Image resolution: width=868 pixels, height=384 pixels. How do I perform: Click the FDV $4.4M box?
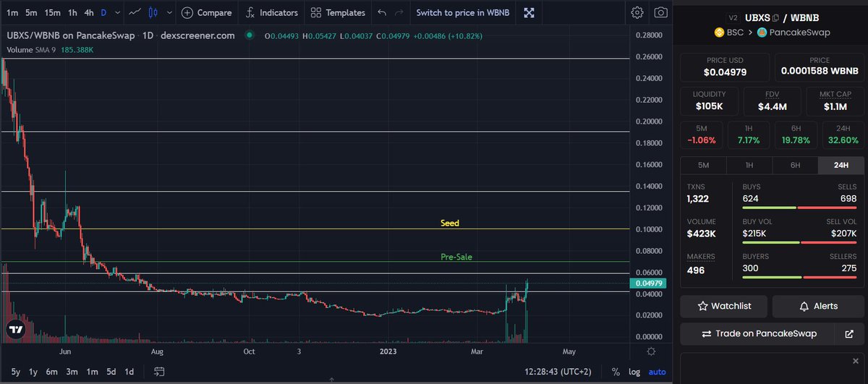[772, 101]
